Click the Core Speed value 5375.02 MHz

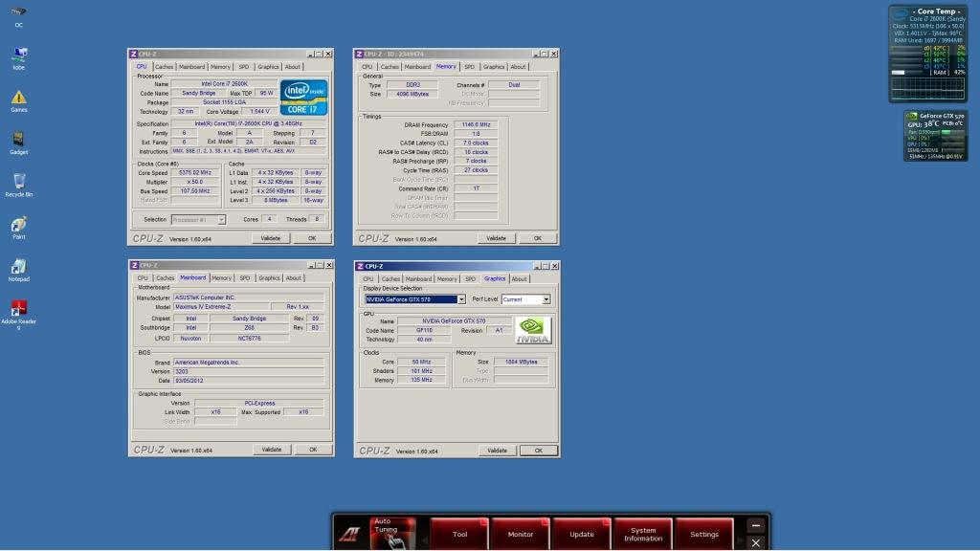[x=195, y=173]
